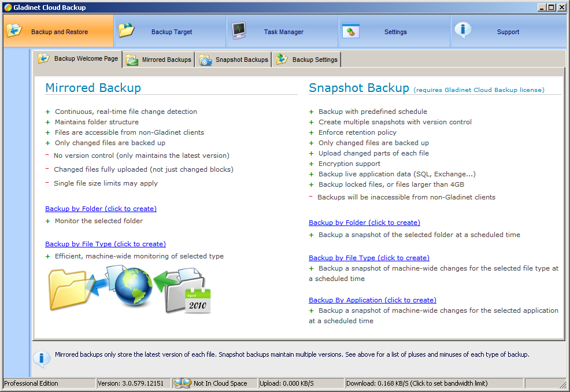Open the Task Manager section
The width and height of the screenshot is (570, 392).
point(283,31)
